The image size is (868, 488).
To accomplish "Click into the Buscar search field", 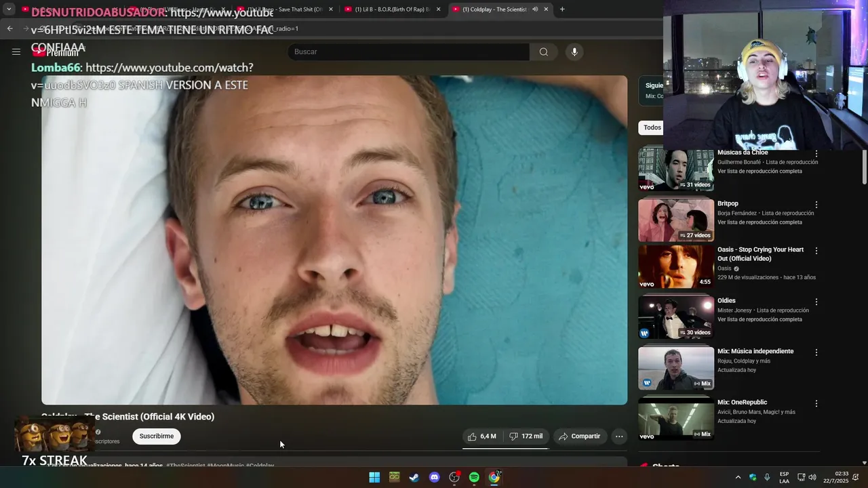I will [409, 52].
